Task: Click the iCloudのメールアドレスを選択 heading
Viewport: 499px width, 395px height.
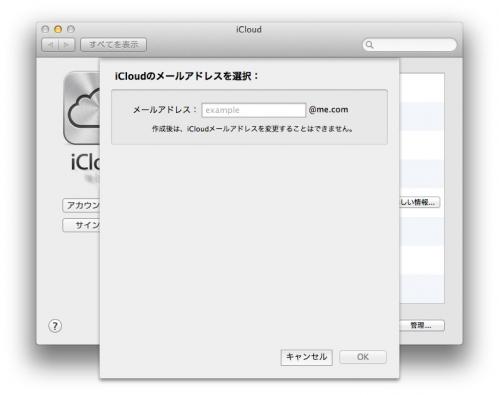Action: click(186, 76)
